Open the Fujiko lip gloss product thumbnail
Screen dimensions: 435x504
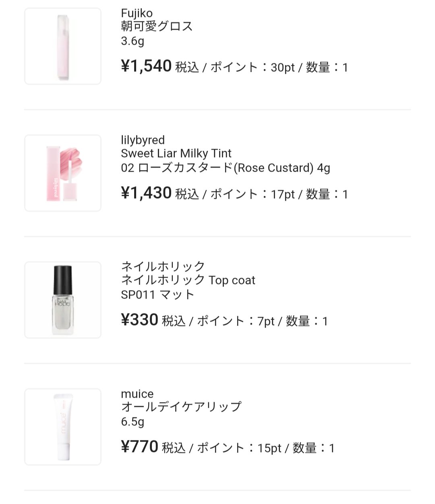click(63, 46)
